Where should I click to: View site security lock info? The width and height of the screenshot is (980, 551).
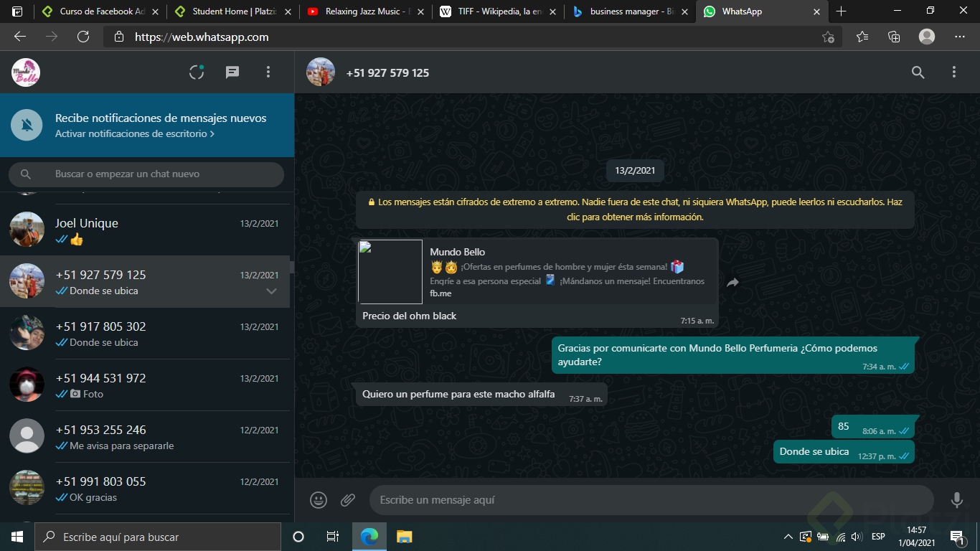tap(119, 37)
